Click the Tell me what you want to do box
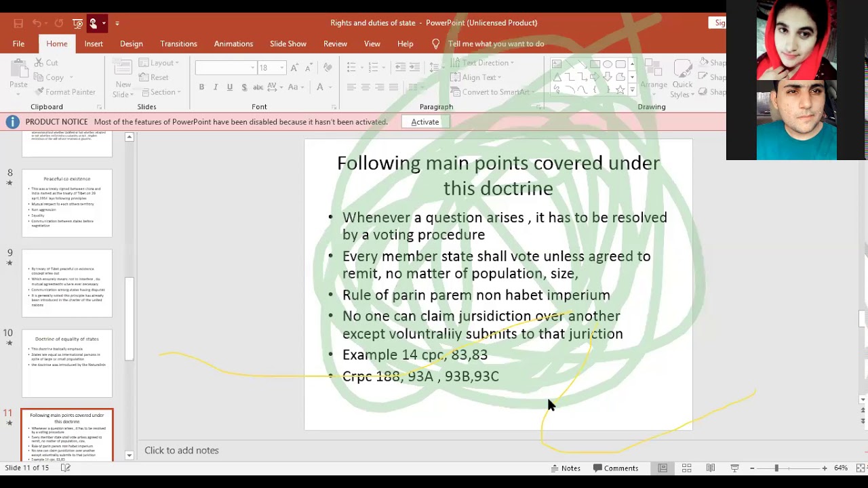 point(496,43)
